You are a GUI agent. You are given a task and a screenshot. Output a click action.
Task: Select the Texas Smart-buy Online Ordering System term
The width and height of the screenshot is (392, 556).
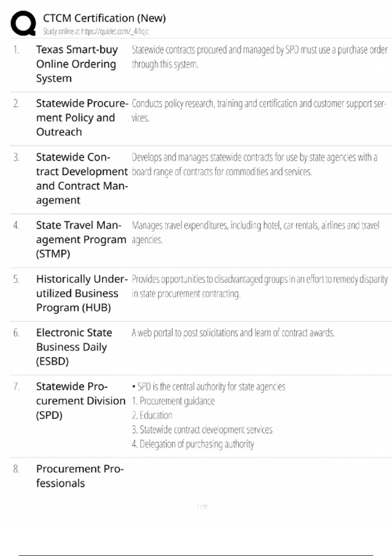point(77,64)
